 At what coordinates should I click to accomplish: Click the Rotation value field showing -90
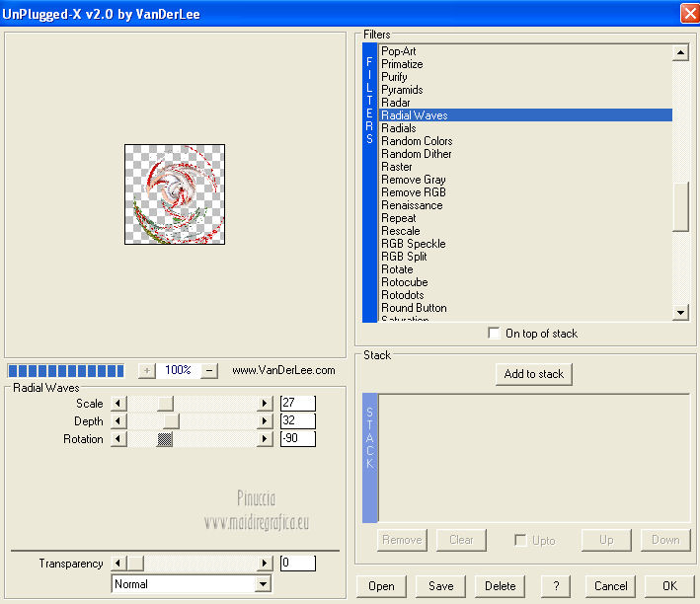pos(298,439)
